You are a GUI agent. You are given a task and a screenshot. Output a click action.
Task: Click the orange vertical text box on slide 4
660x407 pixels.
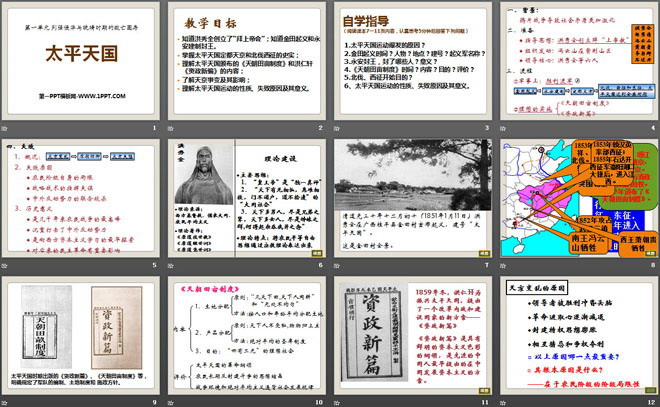[642, 44]
